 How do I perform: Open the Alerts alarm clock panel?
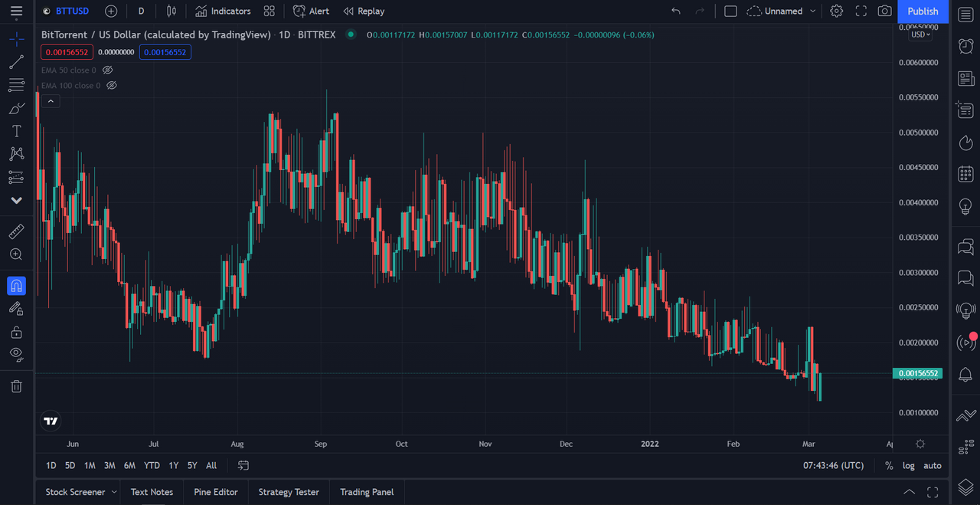(966, 46)
